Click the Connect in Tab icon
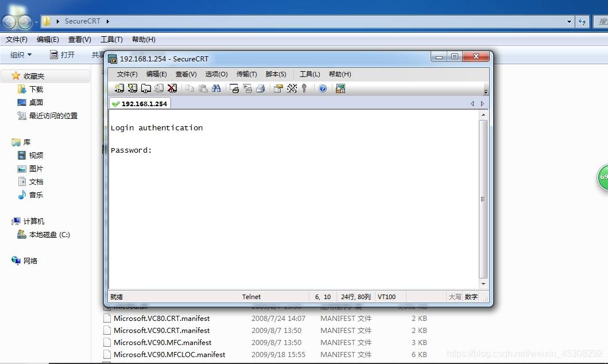608x364 pixels. 146,88
